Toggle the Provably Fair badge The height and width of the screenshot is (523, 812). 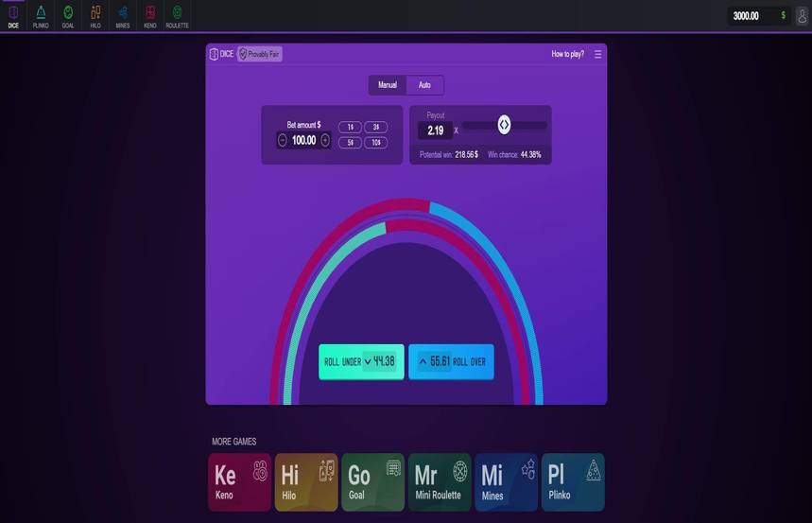point(259,54)
